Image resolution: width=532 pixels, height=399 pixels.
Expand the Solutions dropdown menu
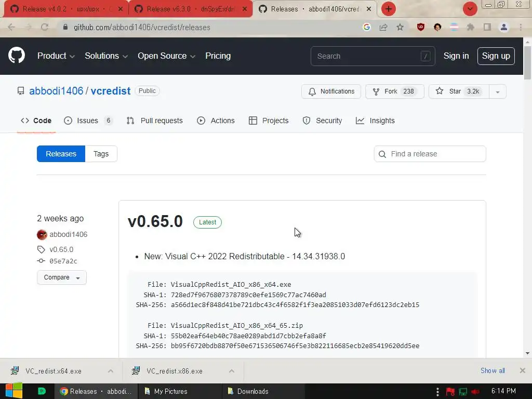pyautogui.click(x=106, y=56)
